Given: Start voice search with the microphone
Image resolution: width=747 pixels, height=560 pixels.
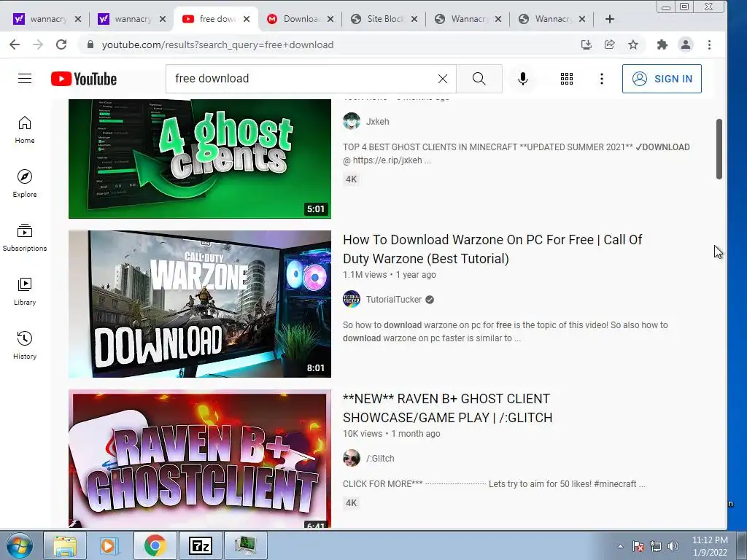Looking at the screenshot, I should (522, 79).
